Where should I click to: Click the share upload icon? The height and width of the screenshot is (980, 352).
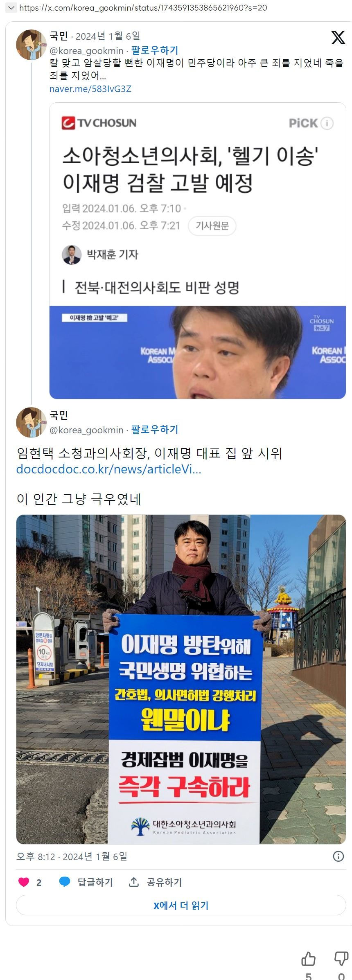(x=133, y=882)
